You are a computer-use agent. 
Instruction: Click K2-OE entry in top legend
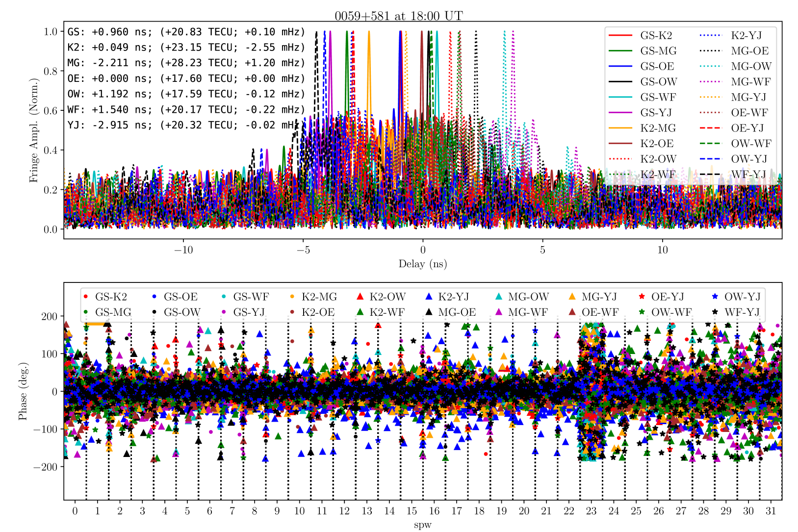(x=642, y=144)
